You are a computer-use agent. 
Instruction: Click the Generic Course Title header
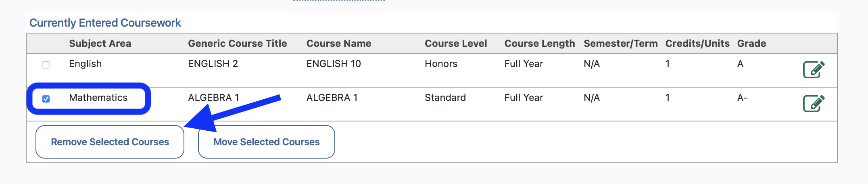click(x=237, y=44)
